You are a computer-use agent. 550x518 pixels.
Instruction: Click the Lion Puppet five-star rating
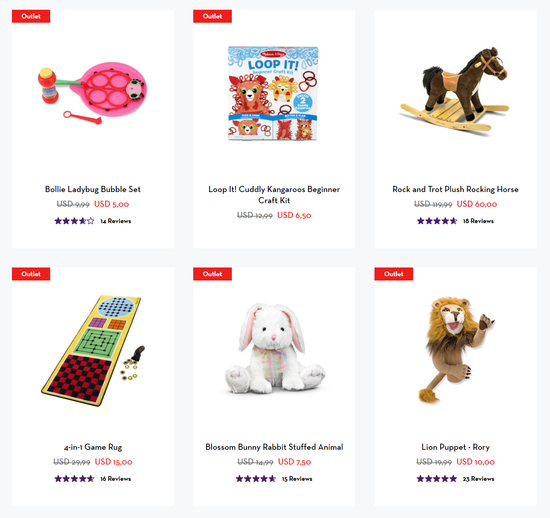click(x=437, y=479)
